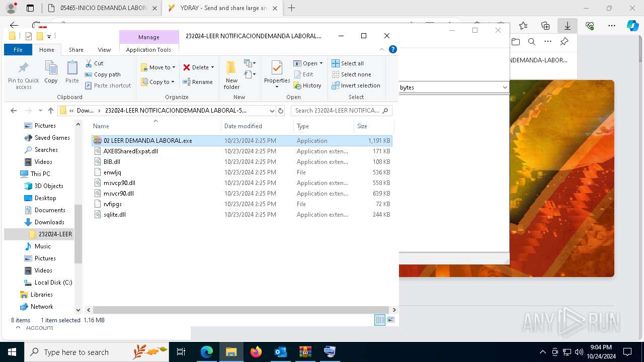644x362 pixels.
Task: Collapse the ribbon with chevron
Action: (x=382, y=49)
